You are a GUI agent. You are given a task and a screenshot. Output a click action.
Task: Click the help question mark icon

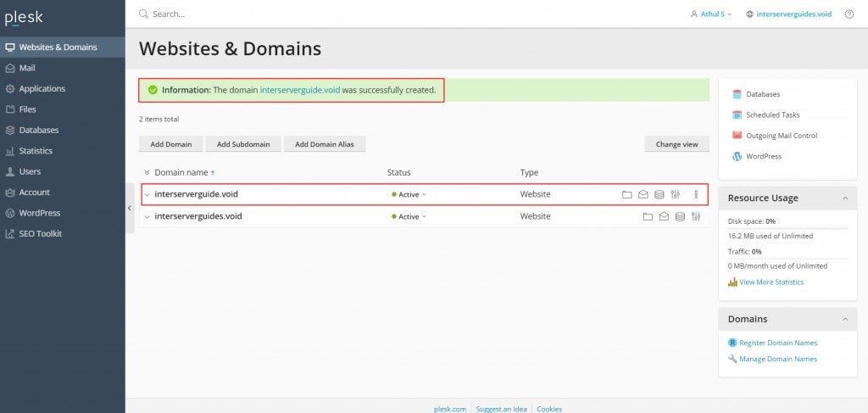click(x=849, y=14)
